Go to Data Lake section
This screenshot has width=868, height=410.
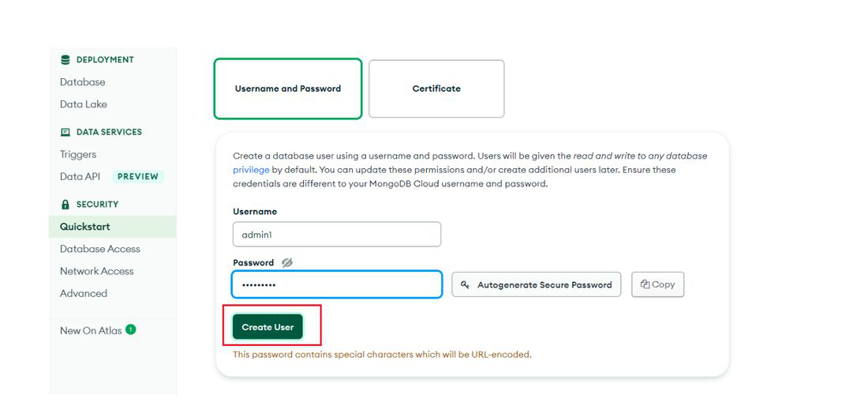pos(84,104)
